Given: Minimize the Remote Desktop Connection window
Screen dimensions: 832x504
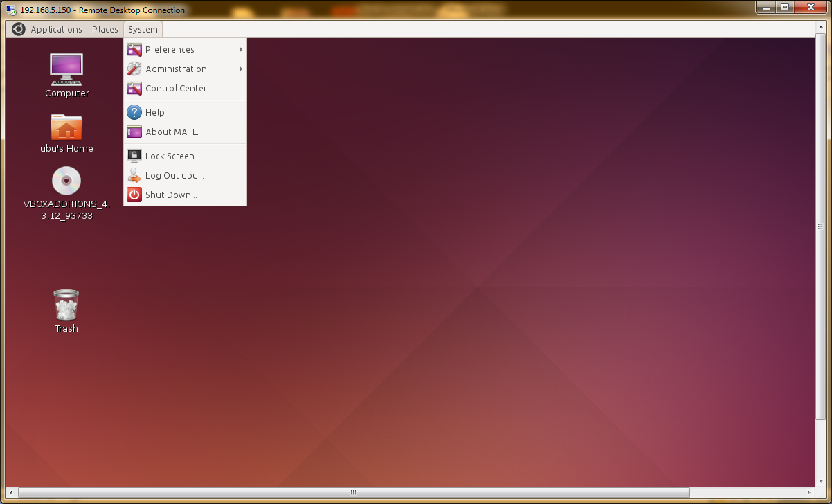Looking at the screenshot, I should (764, 7).
